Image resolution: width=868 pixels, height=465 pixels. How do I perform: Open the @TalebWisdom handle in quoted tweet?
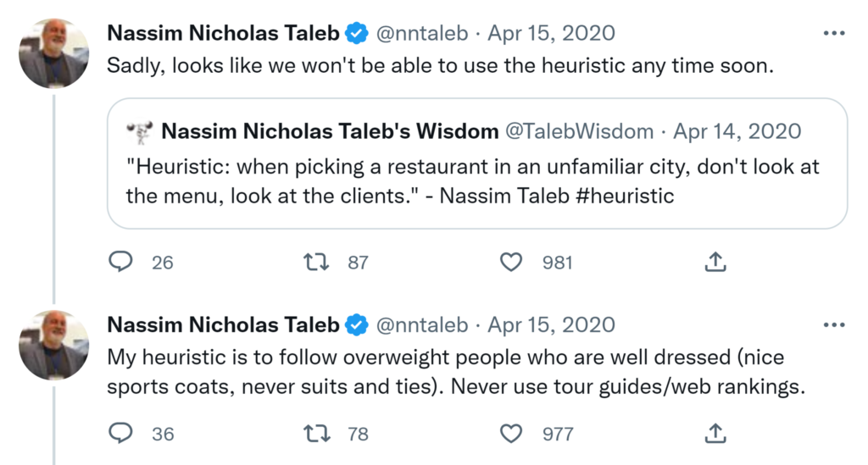(x=580, y=131)
